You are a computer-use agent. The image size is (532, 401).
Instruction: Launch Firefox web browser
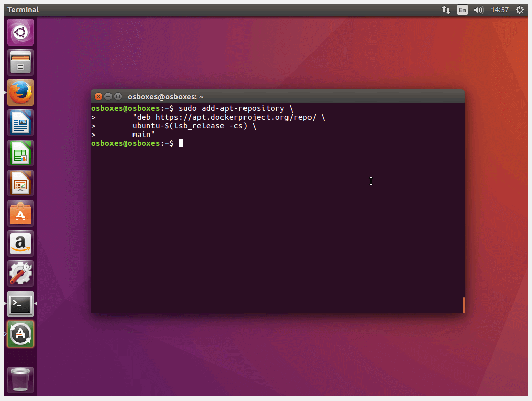pos(20,93)
